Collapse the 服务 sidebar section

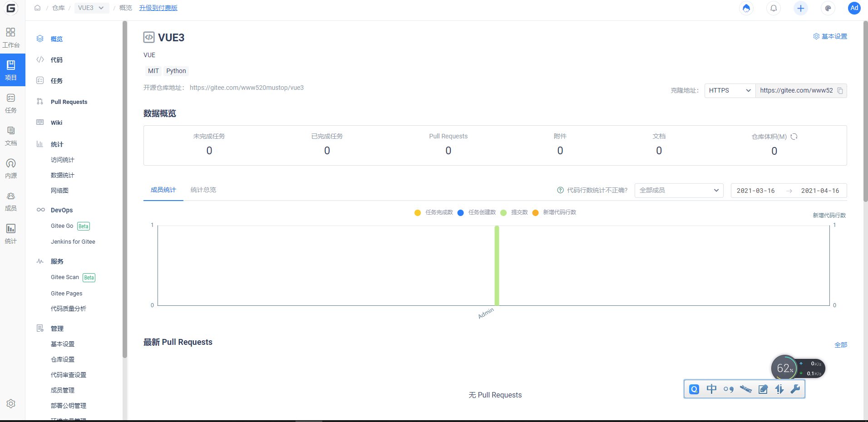coord(57,261)
